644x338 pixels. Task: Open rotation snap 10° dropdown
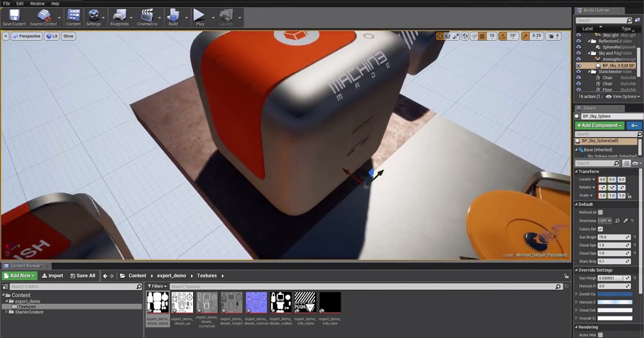pyautogui.click(x=513, y=36)
